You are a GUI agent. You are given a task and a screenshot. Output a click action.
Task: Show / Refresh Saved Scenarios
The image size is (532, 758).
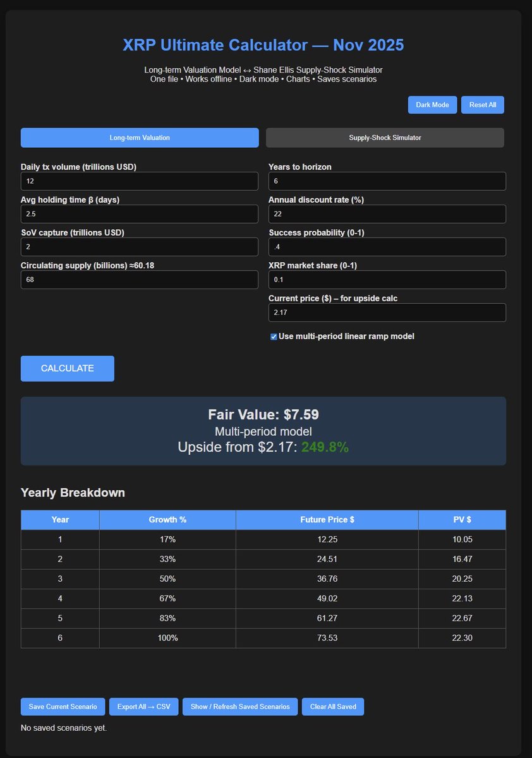pyautogui.click(x=240, y=707)
